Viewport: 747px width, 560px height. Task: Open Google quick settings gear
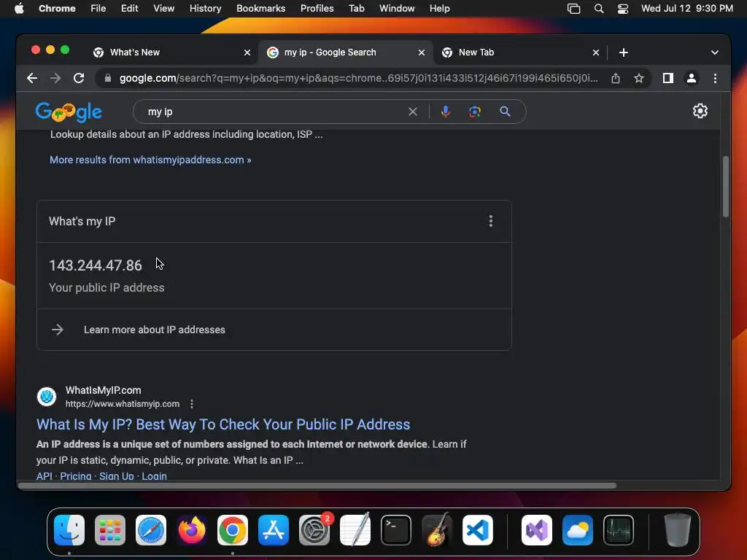point(700,111)
